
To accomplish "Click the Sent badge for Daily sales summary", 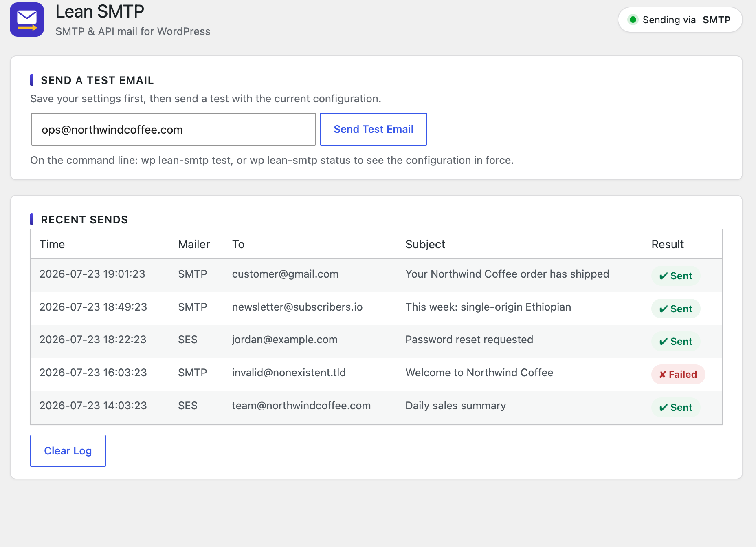I will coord(676,408).
